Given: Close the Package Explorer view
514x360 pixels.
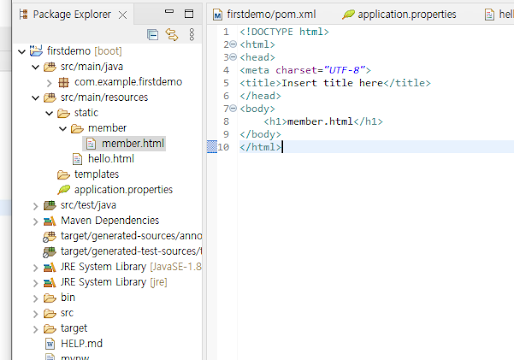Looking at the screenshot, I should (x=123, y=15).
